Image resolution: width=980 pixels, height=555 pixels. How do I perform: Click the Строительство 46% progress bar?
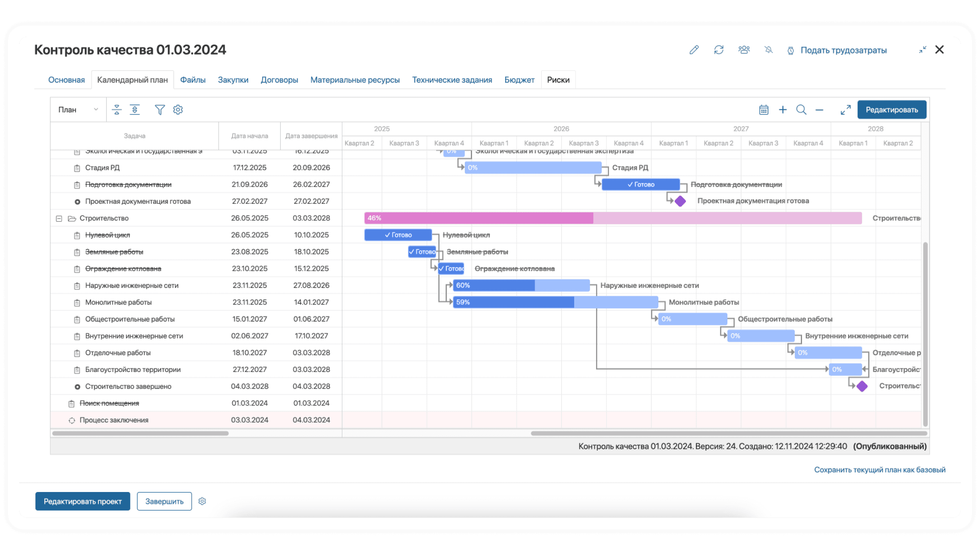pyautogui.click(x=612, y=218)
